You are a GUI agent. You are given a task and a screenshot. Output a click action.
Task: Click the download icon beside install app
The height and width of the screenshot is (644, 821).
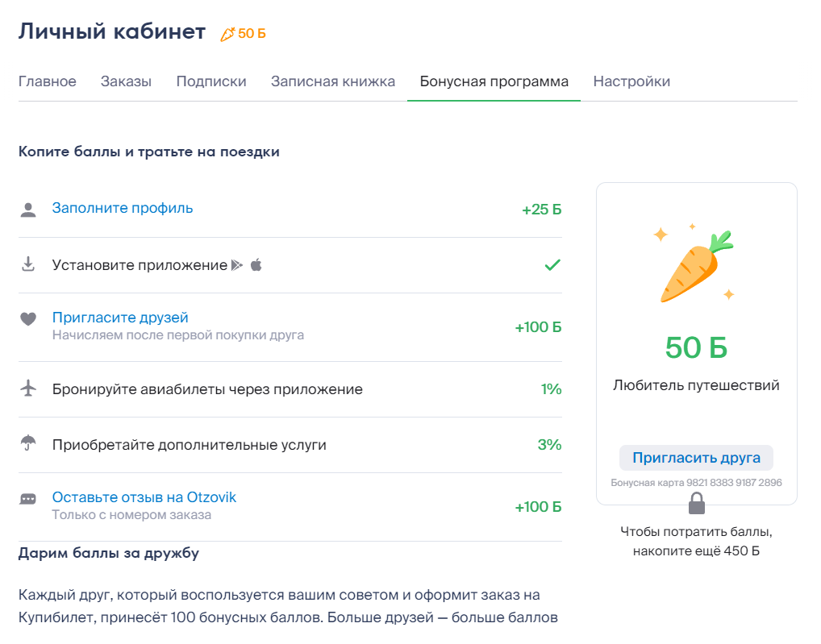click(x=28, y=264)
